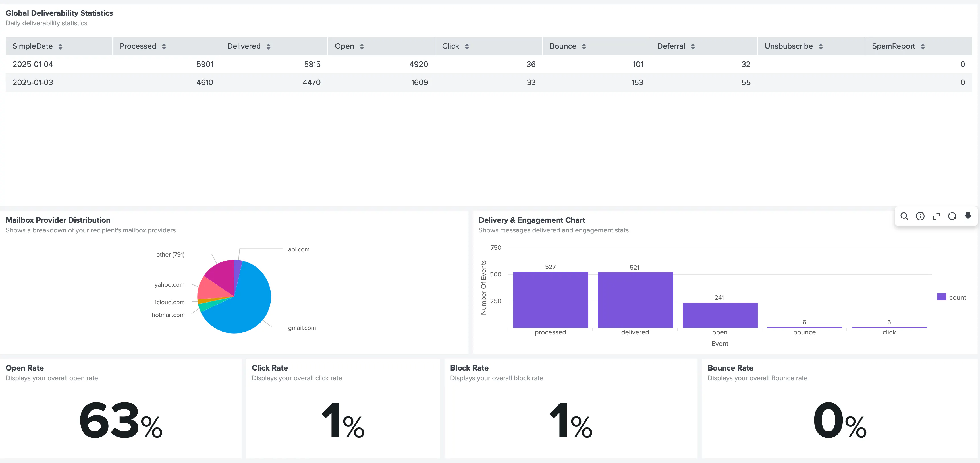
Task: Click the Deferral column header label
Action: pyautogui.click(x=671, y=46)
